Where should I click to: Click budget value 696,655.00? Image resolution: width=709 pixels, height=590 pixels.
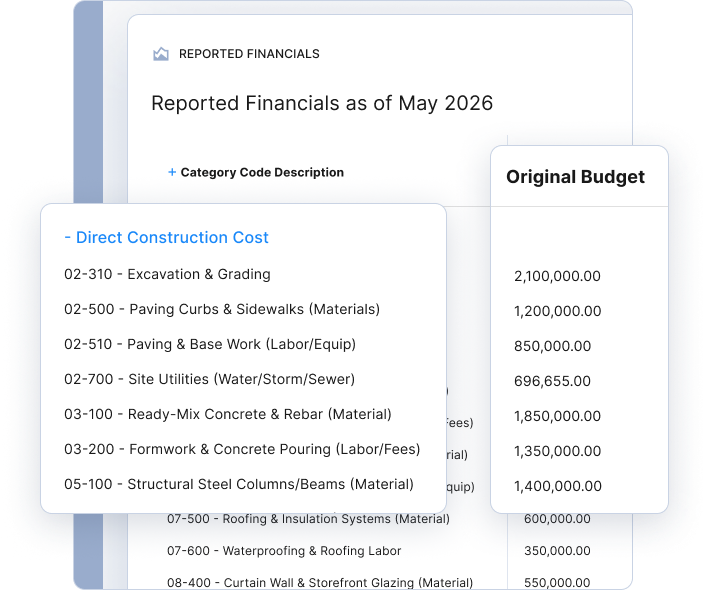coord(552,381)
